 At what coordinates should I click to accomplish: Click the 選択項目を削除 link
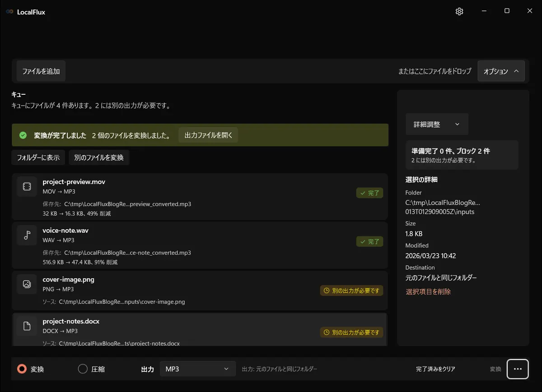[x=428, y=292]
